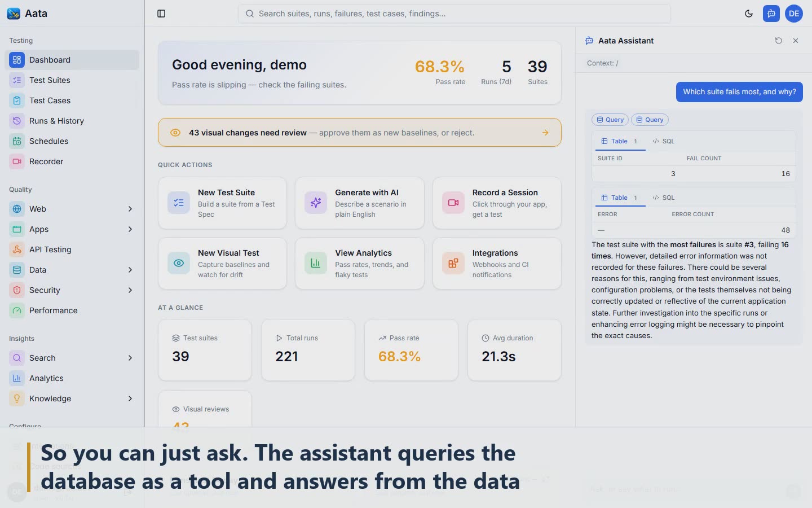Click the Suites count 39 in header
The image size is (812, 508).
coord(537,67)
